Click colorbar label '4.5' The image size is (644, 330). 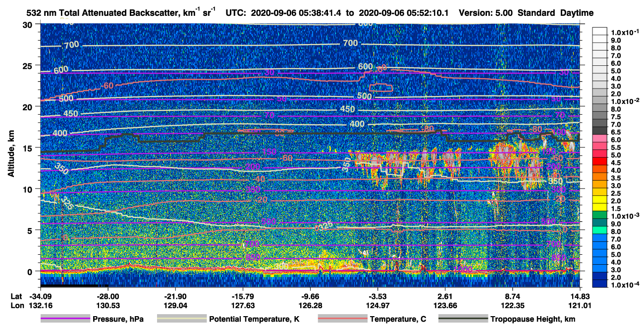coord(616,163)
